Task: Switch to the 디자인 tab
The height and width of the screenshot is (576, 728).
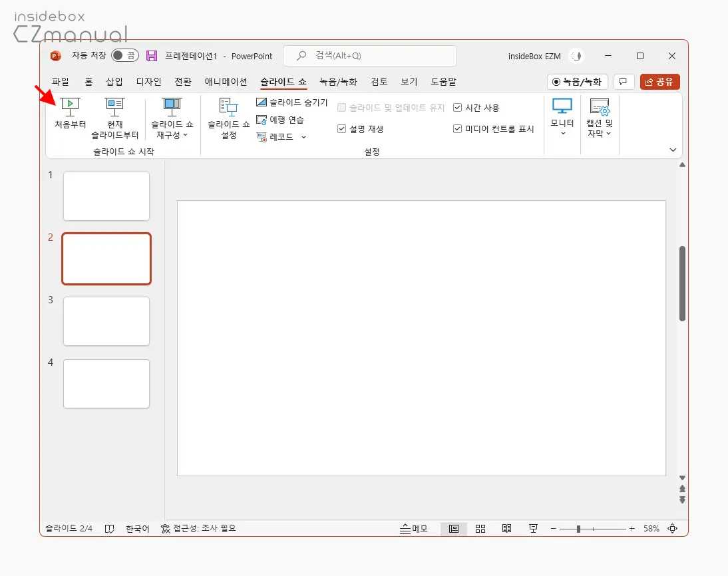Action: 148,82
